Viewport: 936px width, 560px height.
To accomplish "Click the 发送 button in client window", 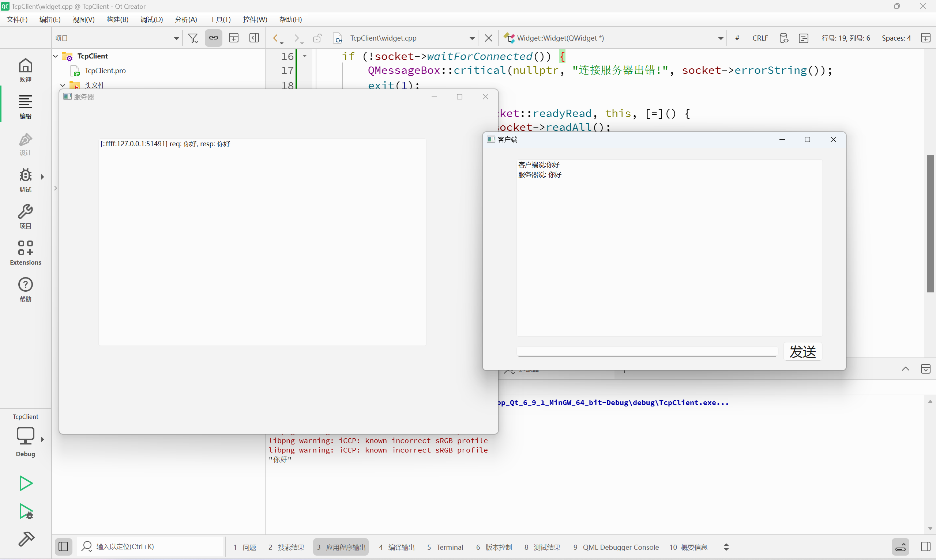I will pyautogui.click(x=802, y=352).
